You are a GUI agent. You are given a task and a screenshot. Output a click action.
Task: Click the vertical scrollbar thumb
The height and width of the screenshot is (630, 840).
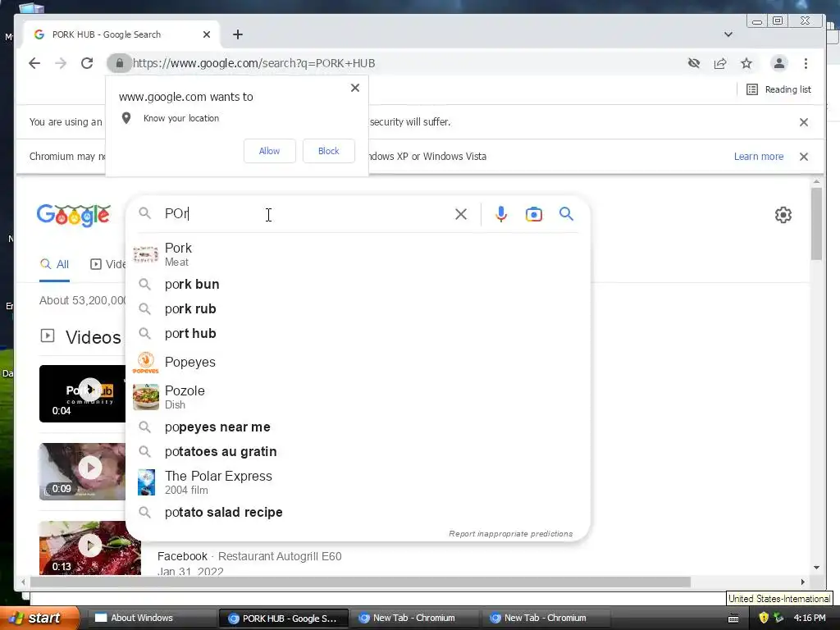point(816,224)
